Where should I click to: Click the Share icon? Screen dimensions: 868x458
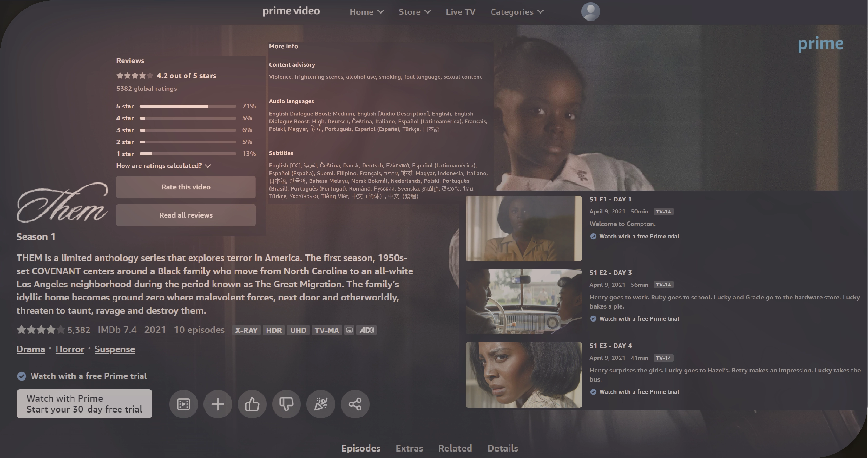pyautogui.click(x=355, y=404)
